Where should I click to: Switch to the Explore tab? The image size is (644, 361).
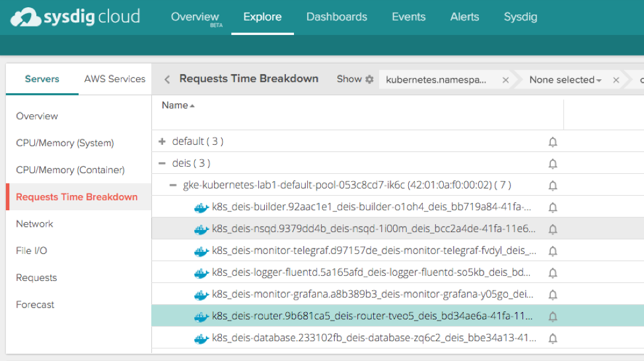262,17
